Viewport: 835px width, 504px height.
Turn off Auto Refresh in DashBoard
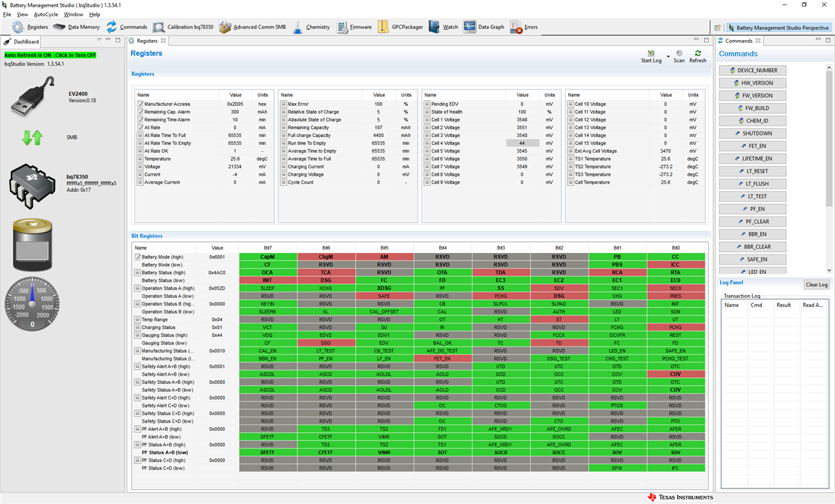(50, 55)
